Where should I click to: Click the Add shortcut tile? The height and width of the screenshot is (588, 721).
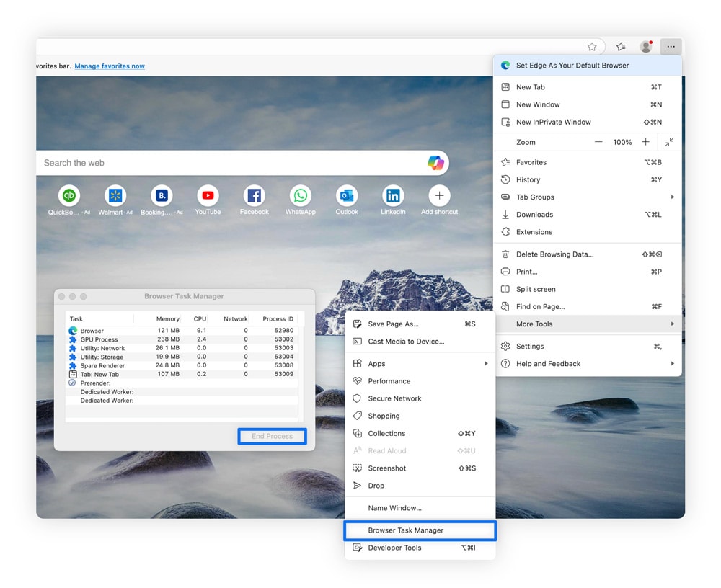439,195
